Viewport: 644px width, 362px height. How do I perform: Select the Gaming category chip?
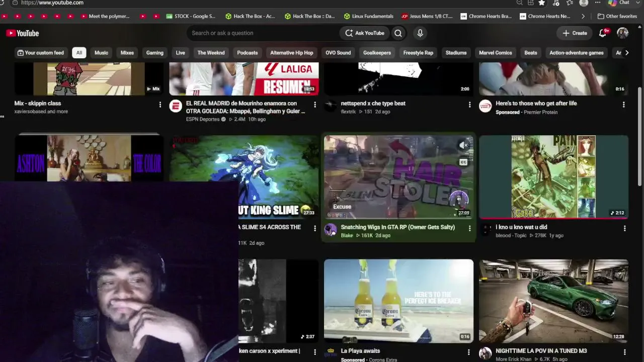click(x=155, y=53)
